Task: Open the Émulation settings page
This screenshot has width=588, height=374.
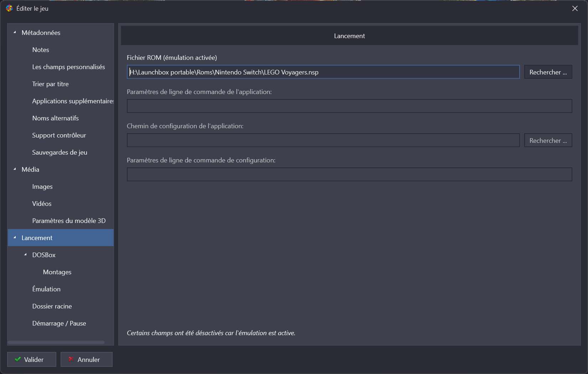Action: click(46, 289)
